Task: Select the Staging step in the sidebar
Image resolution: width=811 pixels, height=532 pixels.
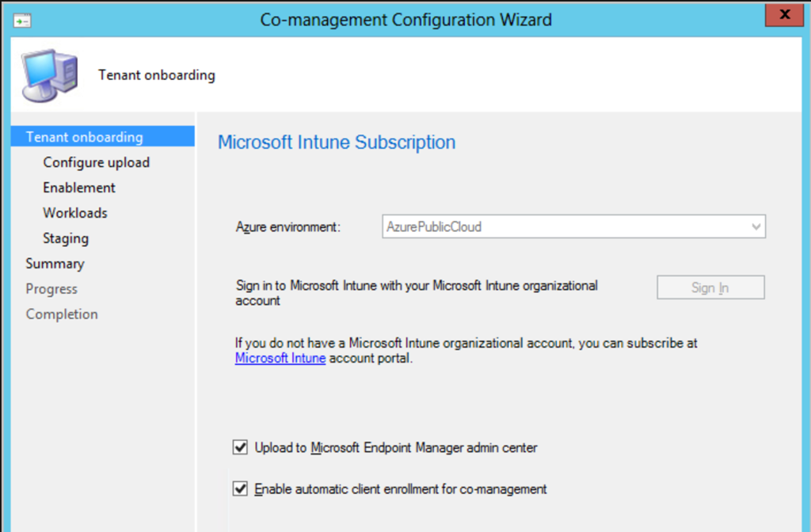Action: click(66, 238)
